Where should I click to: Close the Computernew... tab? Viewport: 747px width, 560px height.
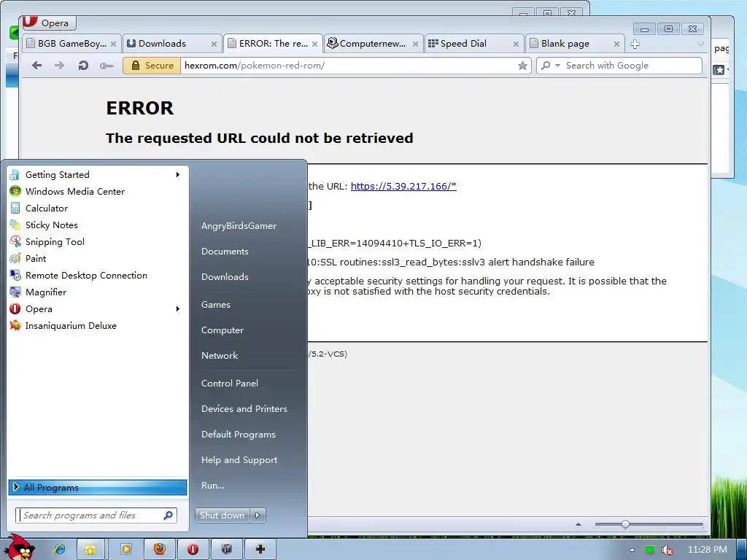tap(415, 44)
